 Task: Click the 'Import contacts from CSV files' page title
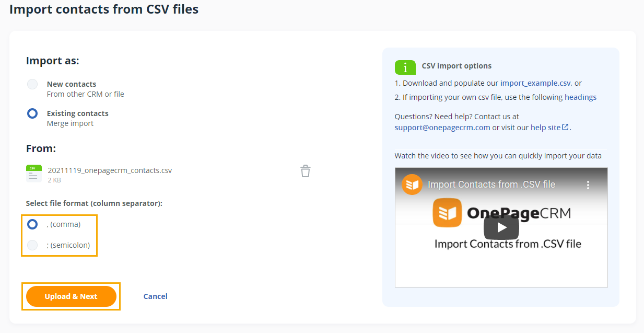(x=104, y=9)
